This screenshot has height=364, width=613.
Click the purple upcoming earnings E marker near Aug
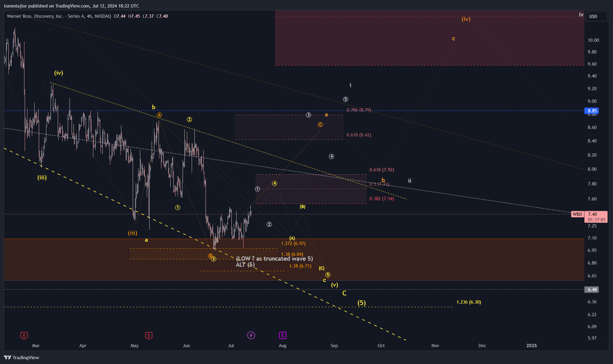[283, 335]
